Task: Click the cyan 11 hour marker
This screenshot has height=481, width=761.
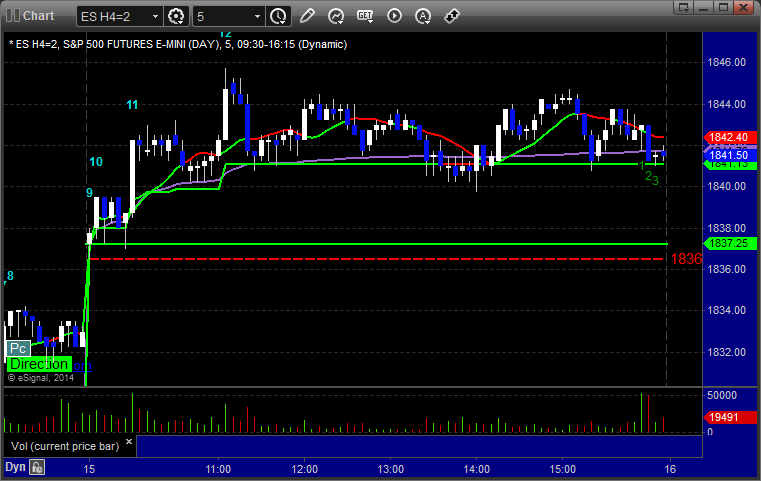Action: click(132, 105)
